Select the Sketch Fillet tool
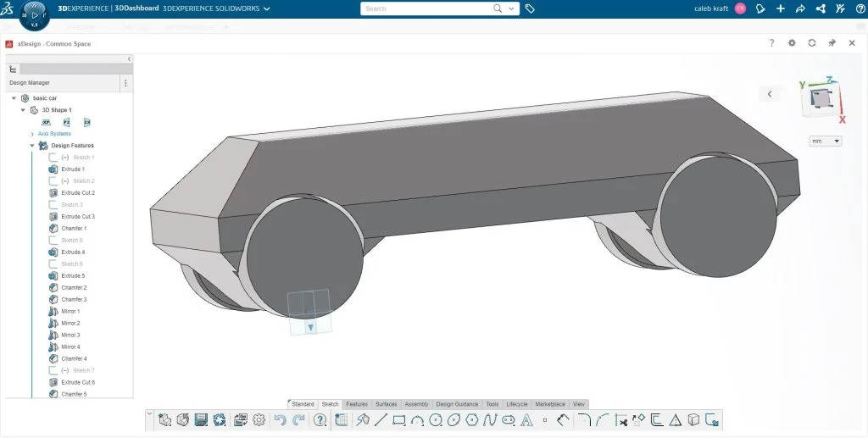The height and width of the screenshot is (438, 868). click(584, 420)
